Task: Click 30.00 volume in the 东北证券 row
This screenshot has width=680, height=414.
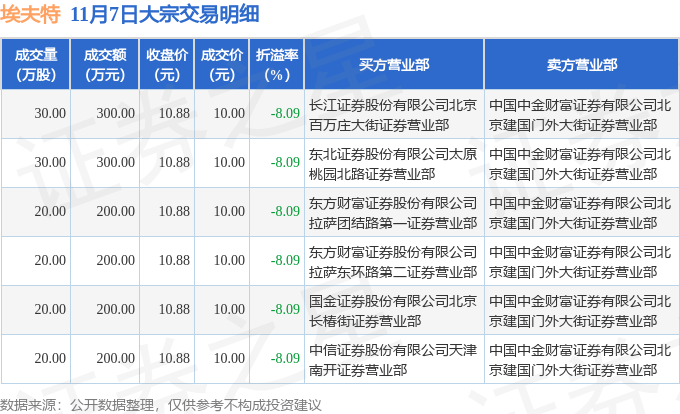Action: [50, 162]
